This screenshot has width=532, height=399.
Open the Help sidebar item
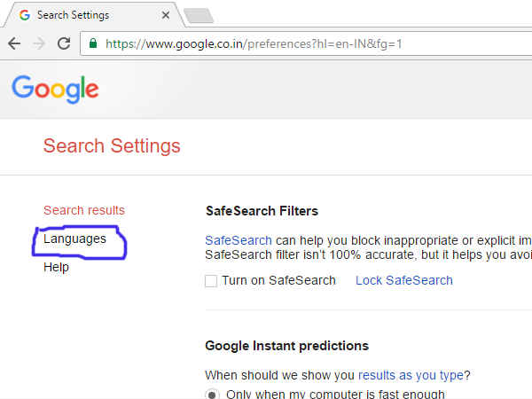[x=56, y=268]
